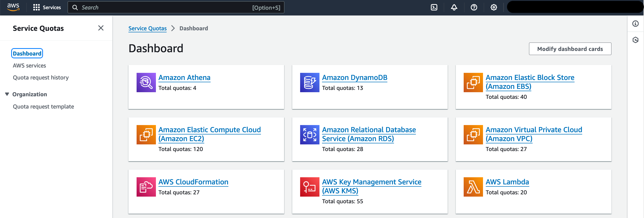Screen dimensions: 644x218
Task: Open settings gear in top bar
Action: tap(494, 7)
